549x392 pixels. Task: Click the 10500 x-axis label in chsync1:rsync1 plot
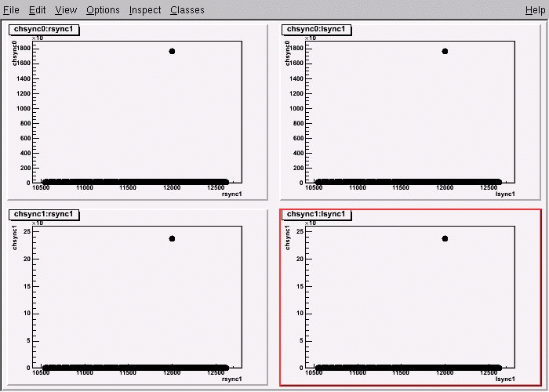pos(41,372)
